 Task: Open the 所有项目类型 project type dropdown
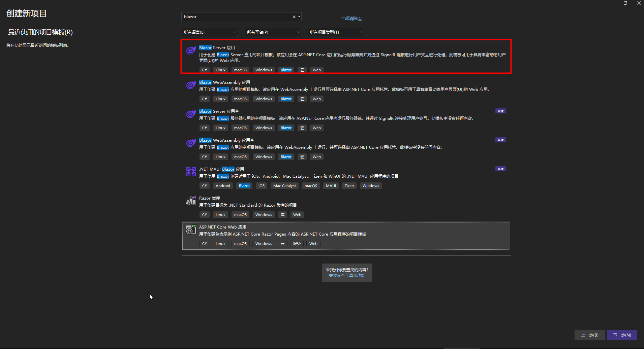pyautogui.click(x=336, y=32)
